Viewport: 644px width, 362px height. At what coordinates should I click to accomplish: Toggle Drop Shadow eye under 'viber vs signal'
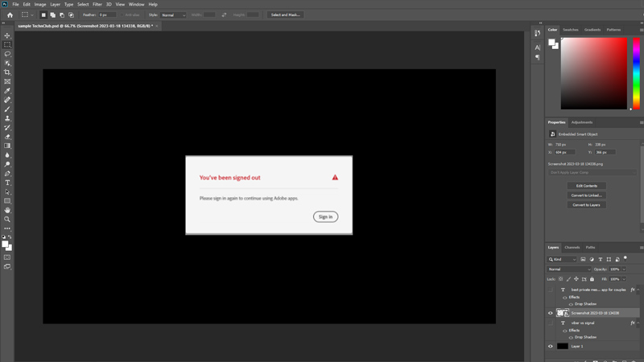(571, 337)
